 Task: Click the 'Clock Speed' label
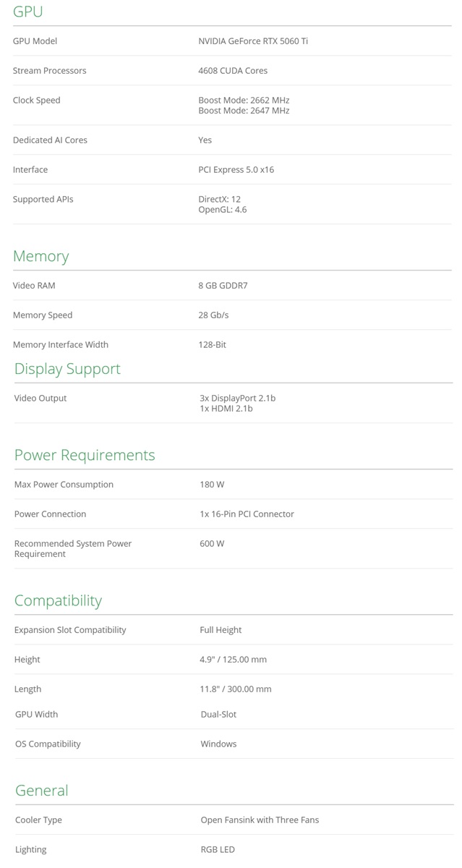coord(36,101)
